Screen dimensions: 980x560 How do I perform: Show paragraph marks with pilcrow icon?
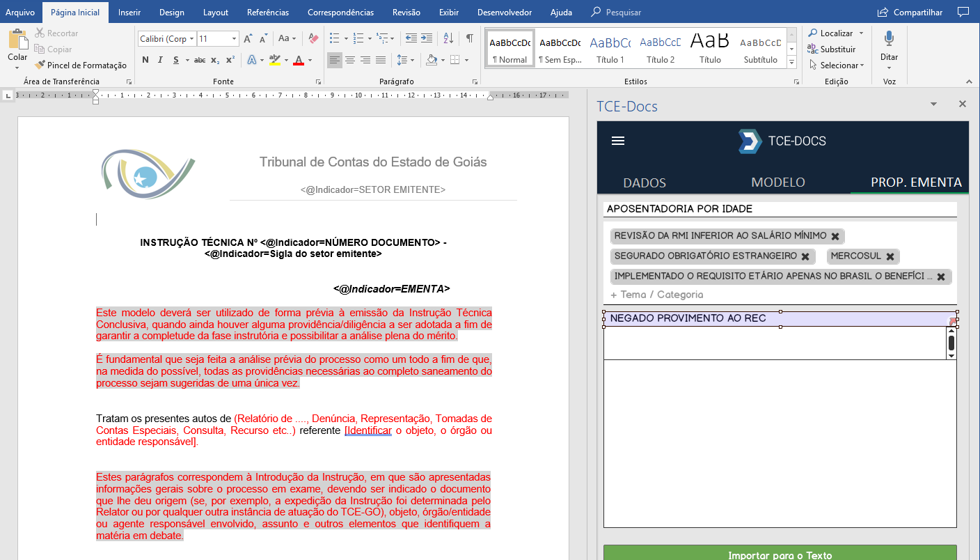click(x=470, y=38)
